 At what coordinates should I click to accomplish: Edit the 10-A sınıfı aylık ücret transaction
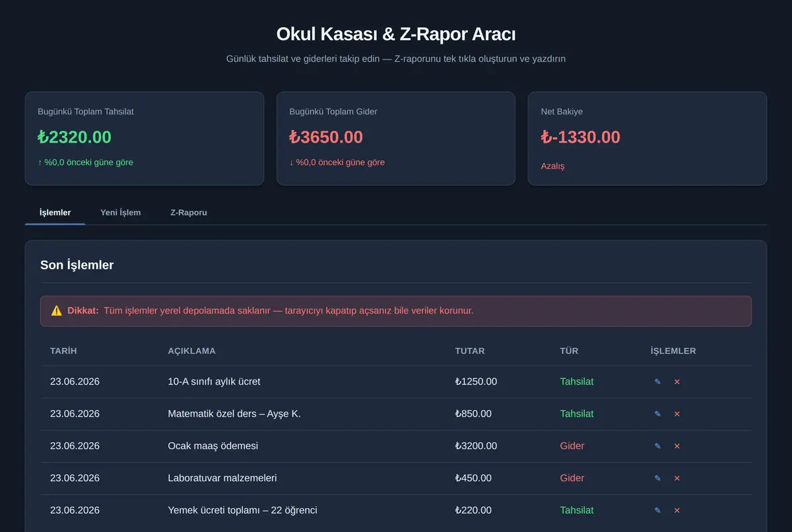[x=657, y=382]
